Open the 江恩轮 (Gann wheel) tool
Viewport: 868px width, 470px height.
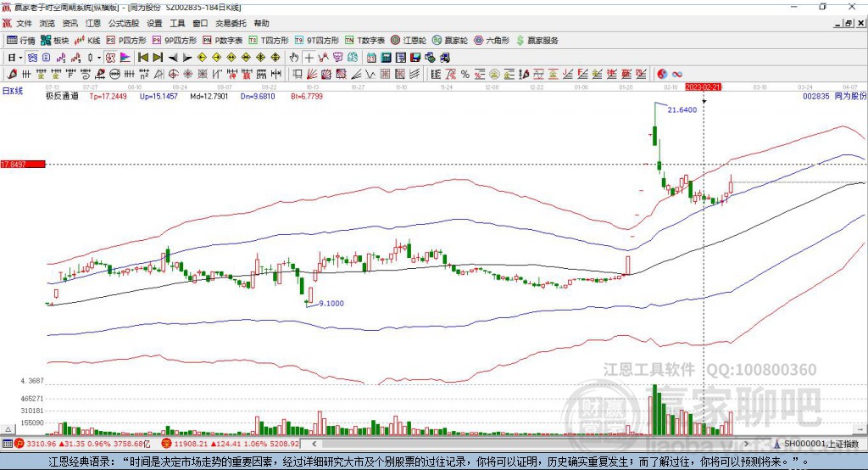click(409, 40)
